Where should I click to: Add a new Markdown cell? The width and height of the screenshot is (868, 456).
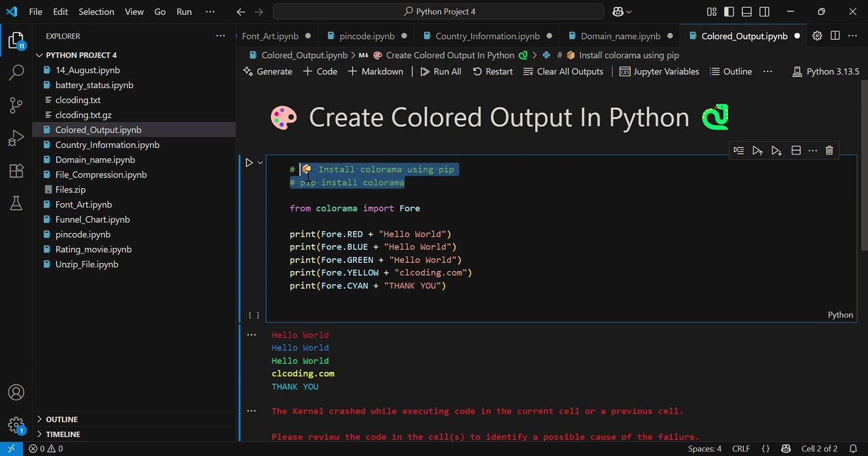click(375, 72)
